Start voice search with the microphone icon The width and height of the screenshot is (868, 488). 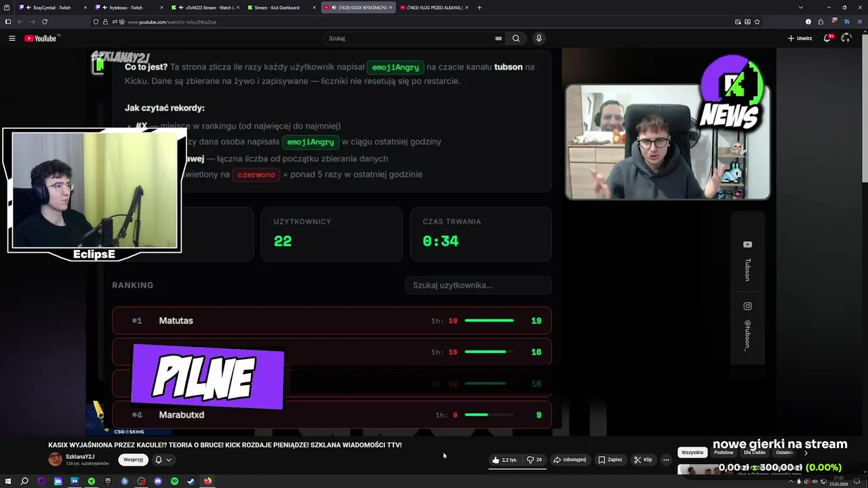click(539, 39)
